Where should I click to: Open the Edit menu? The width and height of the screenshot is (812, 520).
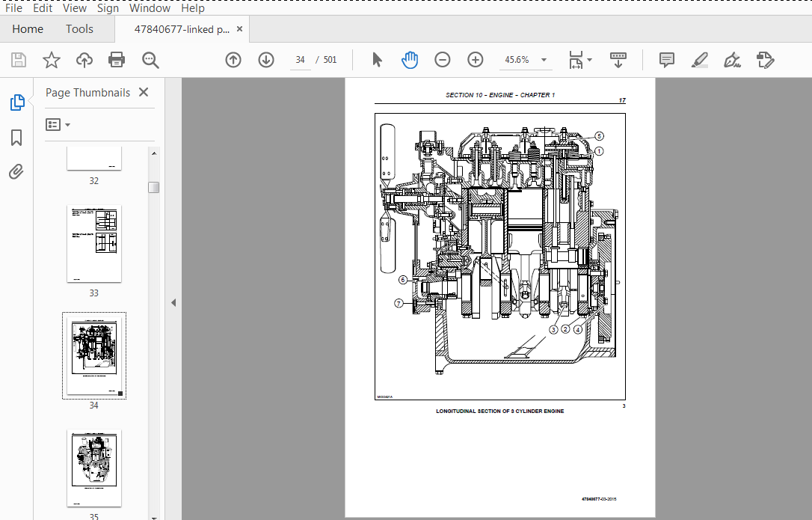click(43, 8)
